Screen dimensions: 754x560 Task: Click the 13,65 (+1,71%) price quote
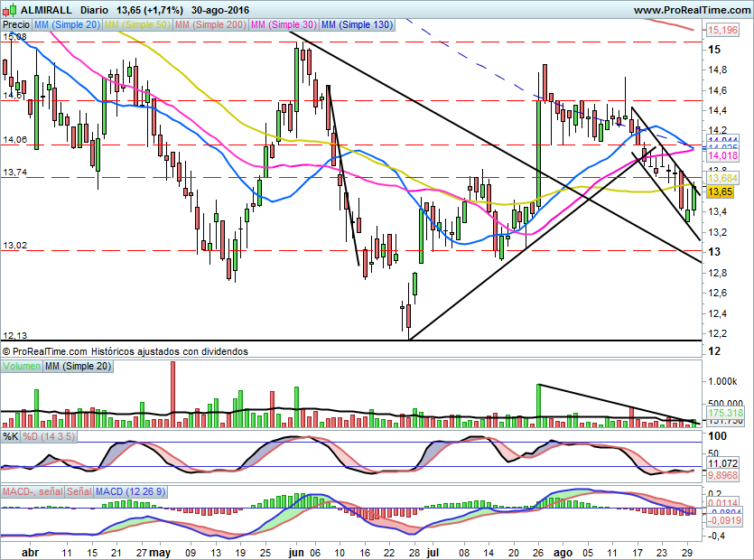coord(150,10)
